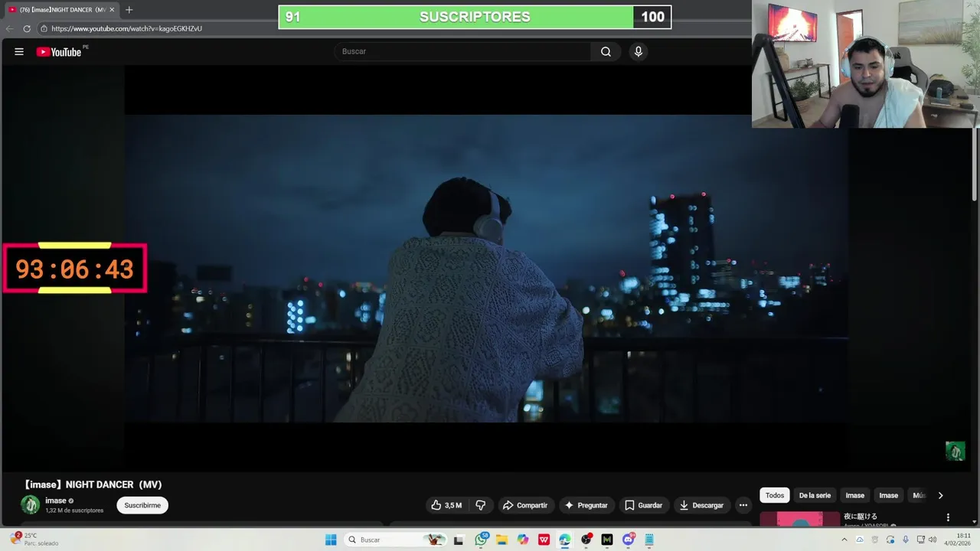The image size is (980, 551).
Task: Like the video with thumbs-up 3,5 M
Action: coord(446,505)
